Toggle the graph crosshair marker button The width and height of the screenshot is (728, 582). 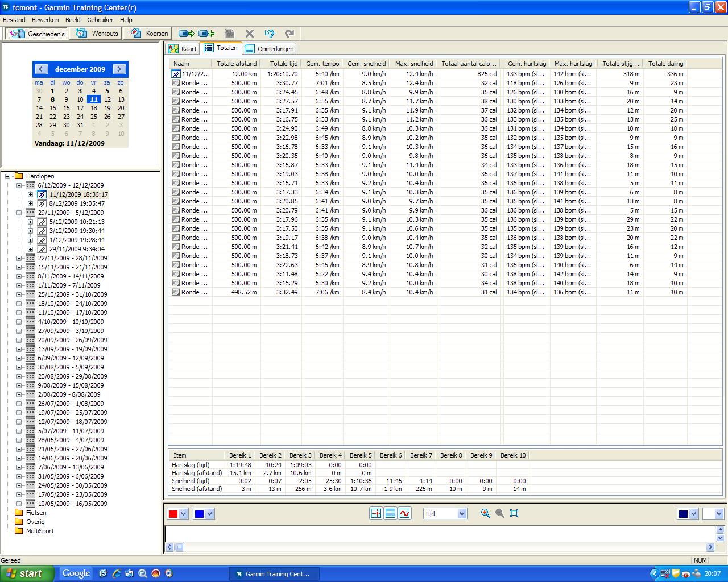coord(376,513)
